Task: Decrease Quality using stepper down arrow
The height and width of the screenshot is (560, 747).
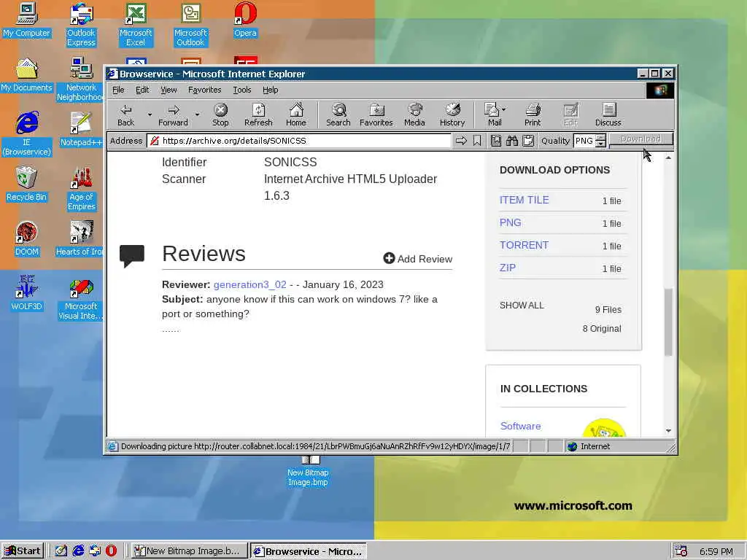Action: coord(601,144)
